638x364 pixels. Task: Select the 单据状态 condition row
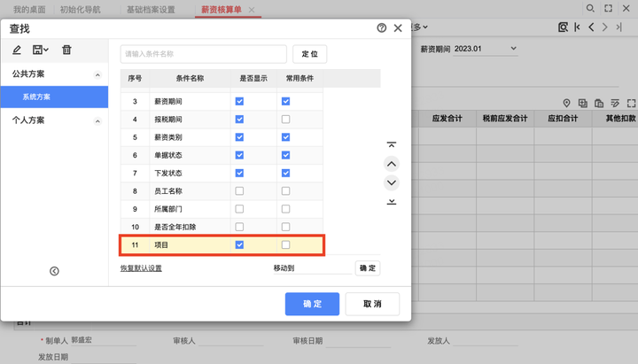pos(222,155)
